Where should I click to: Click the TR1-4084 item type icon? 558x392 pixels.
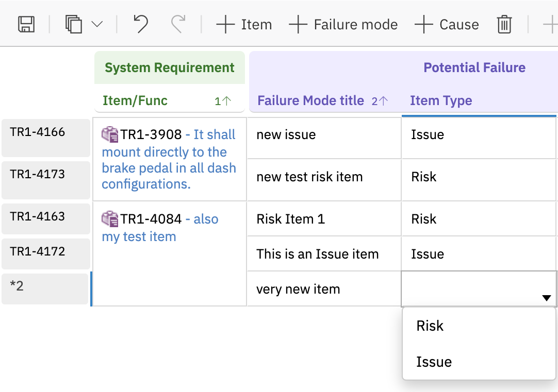pyautogui.click(x=110, y=219)
